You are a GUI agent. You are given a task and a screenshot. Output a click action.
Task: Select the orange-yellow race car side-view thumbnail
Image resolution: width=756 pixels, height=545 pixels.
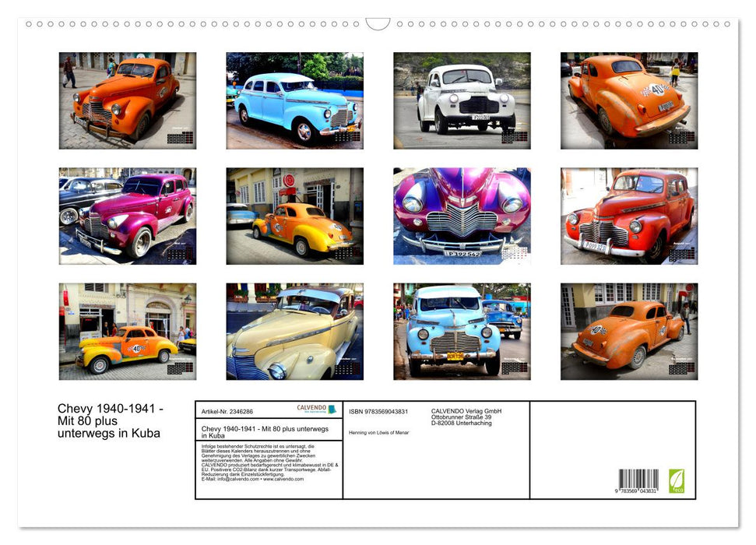pyautogui.click(x=127, y=332)
